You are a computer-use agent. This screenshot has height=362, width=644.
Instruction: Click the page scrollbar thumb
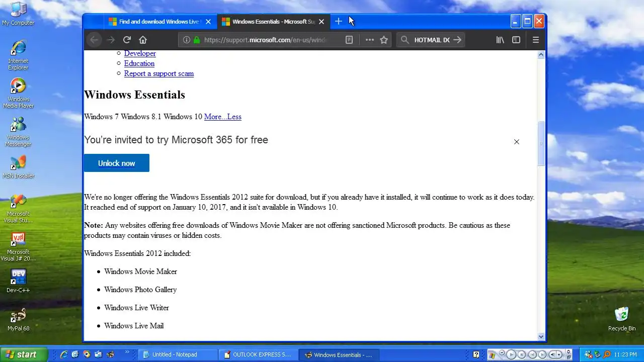point(541,143)
